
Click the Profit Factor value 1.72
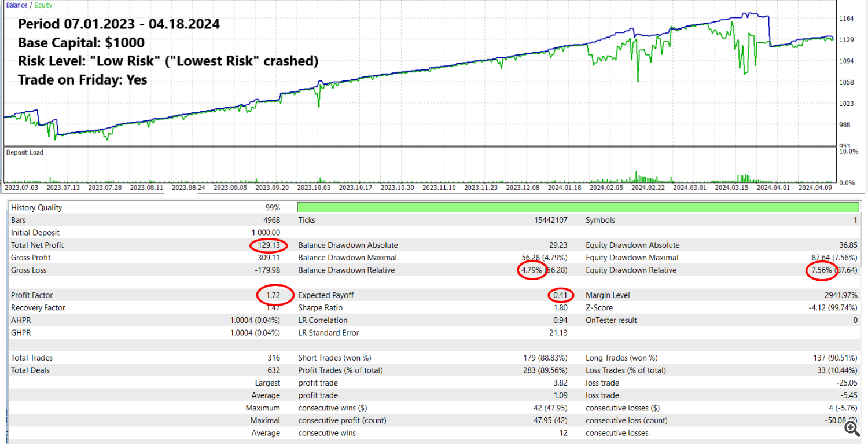click(273, 295)
